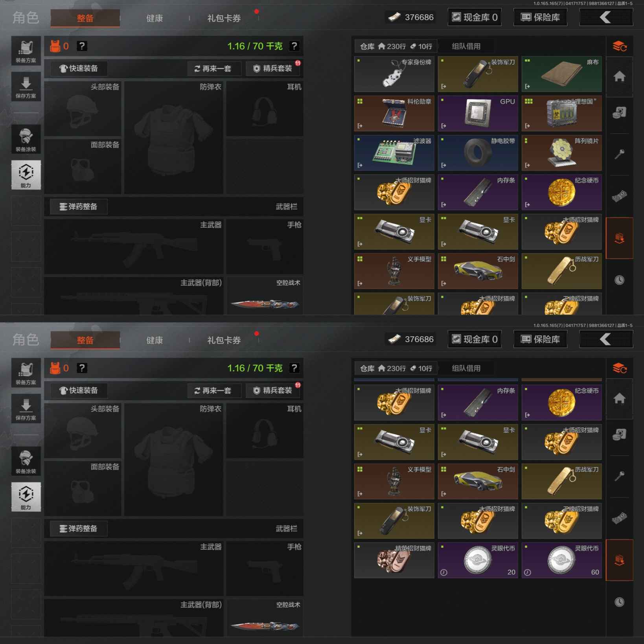Open 精兵套装 button in top panel
The image size is (644, 644).
click(x=273, y=68)
